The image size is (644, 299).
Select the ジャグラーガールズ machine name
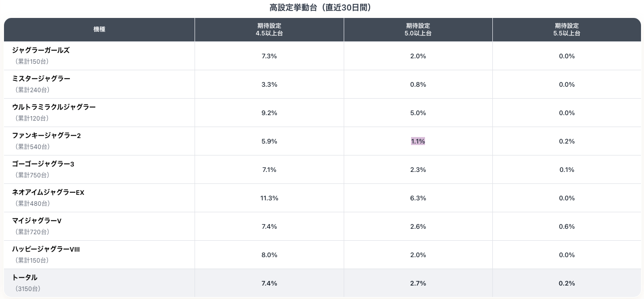click(x=41, y=50)
